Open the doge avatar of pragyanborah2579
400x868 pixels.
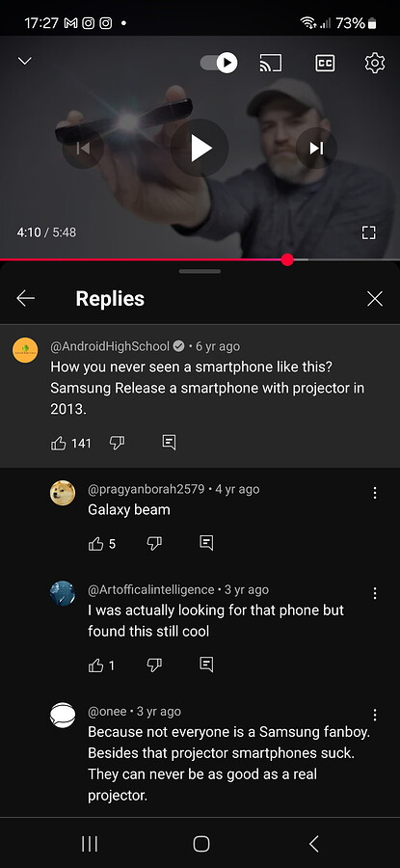63,493
